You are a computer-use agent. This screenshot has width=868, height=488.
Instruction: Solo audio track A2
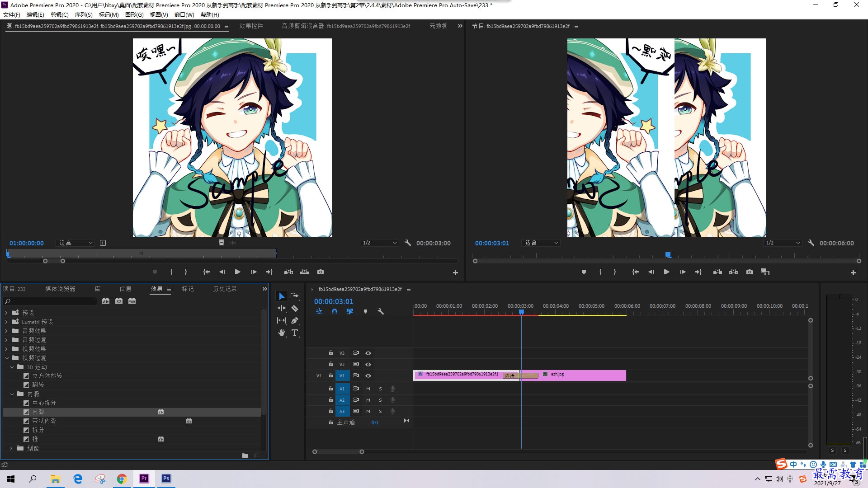coord(380,400)
